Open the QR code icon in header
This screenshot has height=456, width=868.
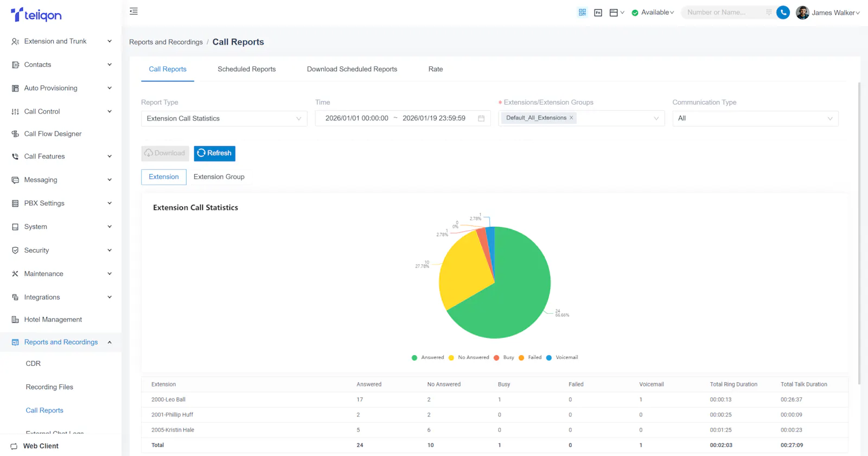tap(582, 12)
